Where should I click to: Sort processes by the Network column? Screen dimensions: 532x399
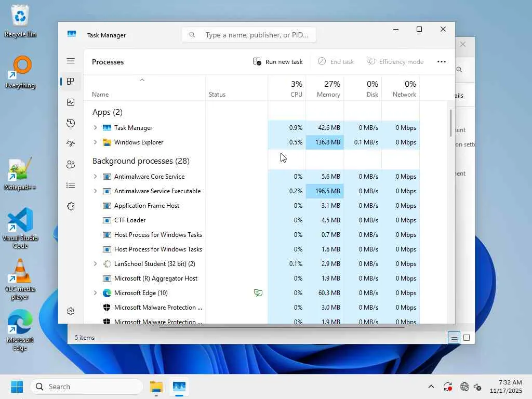401,88
